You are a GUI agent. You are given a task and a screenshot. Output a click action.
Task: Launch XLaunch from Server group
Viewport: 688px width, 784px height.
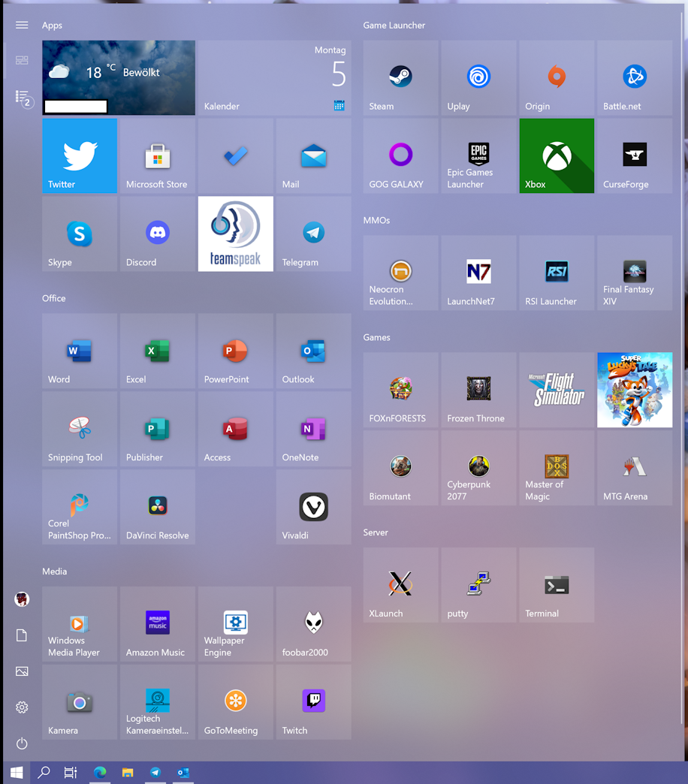click(x=400, y=584)
